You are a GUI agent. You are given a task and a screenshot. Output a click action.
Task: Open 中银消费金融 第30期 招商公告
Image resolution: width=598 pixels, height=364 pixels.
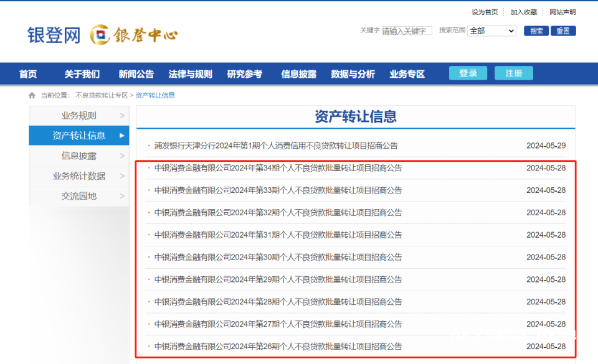[x=278, y=258]
